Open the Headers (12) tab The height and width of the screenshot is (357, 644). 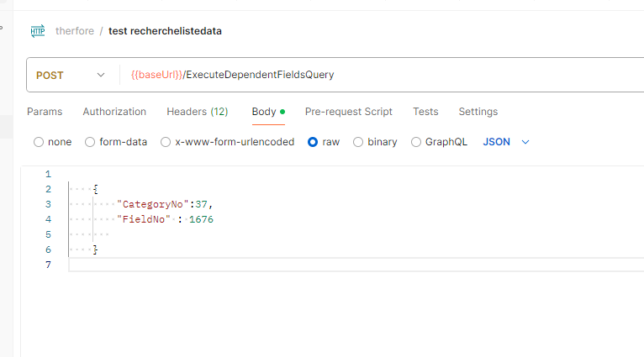[197, 112]
